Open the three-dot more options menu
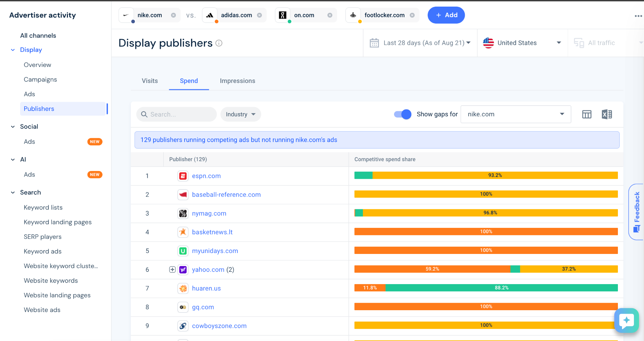 [x=638, y=16]
